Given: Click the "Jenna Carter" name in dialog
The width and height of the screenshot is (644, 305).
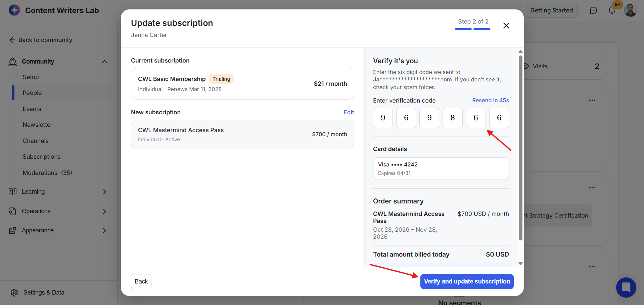Looking at the screenshot, I should click(x=149, y=35).
